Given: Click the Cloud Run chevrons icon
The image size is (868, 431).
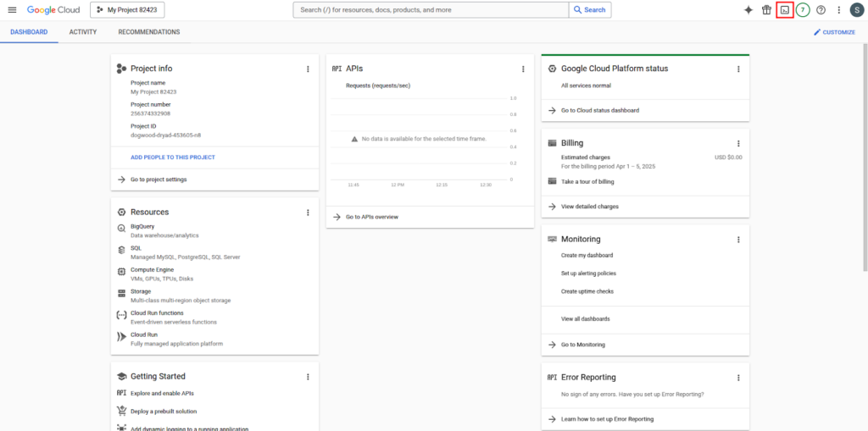Looking at the screenshot, I should (121, 336).
